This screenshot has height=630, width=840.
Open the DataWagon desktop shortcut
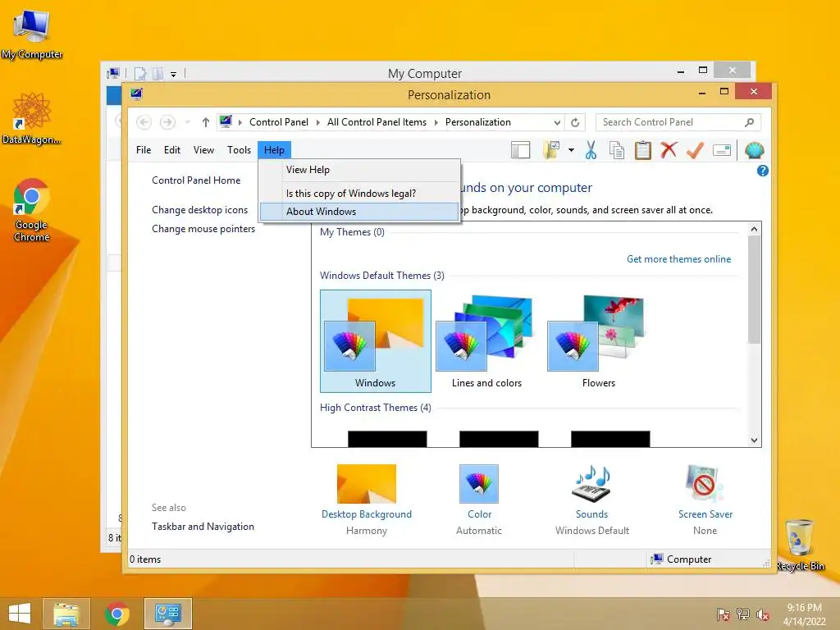pos(32,118)
